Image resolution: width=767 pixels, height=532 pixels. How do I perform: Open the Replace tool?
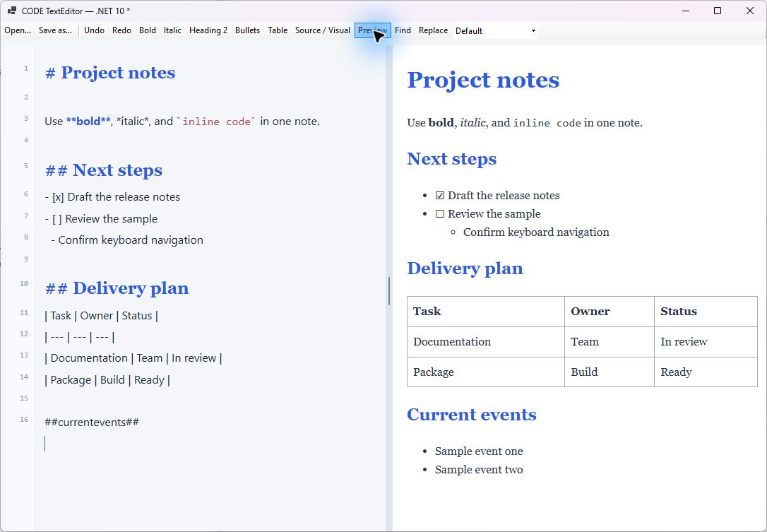(x=433, y=30)
